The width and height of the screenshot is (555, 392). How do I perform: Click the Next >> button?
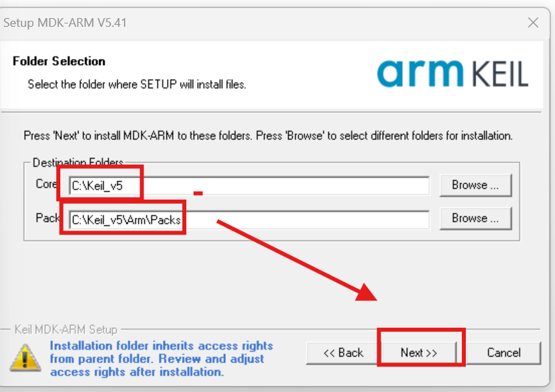tap(419, 352)
